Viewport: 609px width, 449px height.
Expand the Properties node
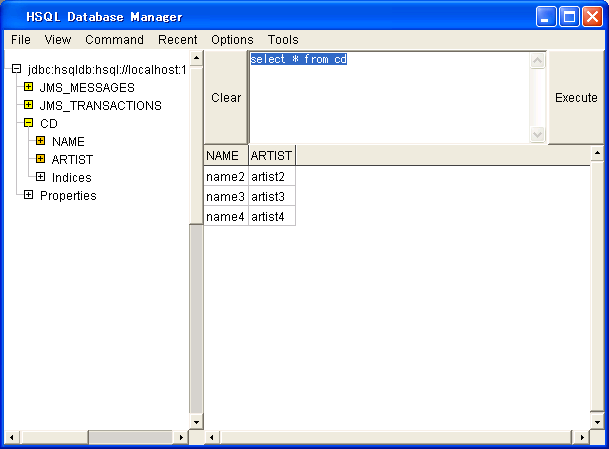tap(28, 195)
